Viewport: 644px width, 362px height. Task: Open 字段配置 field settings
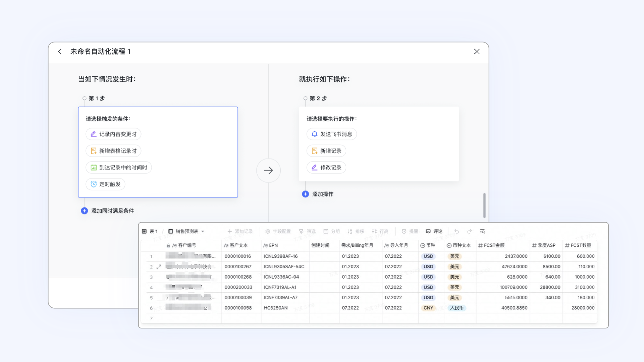coord(278,231)
